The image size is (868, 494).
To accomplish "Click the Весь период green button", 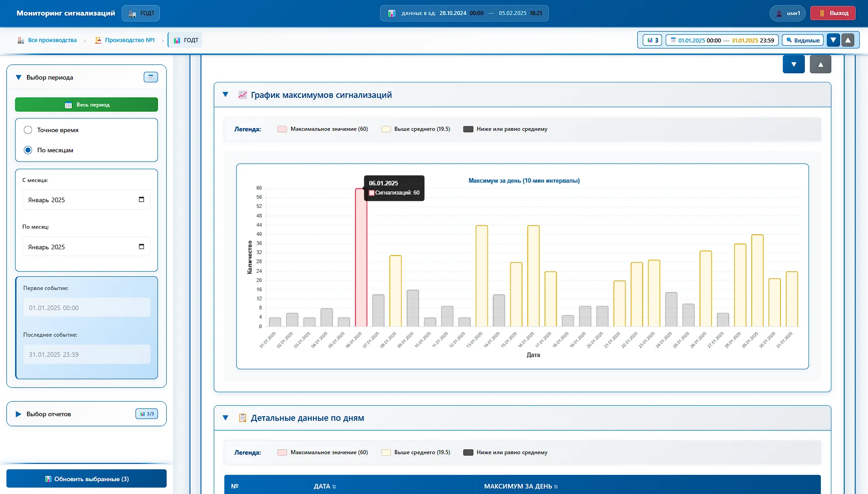I will [87, 105].
